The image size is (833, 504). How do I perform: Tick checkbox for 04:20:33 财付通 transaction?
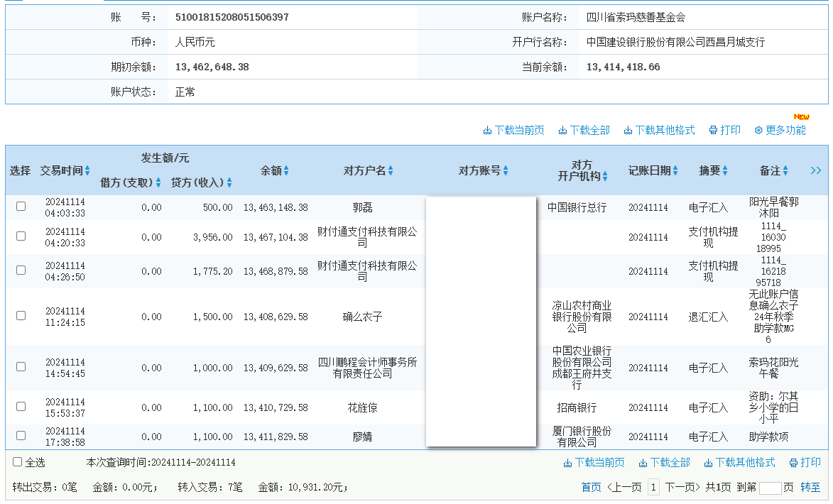[21, 236]
